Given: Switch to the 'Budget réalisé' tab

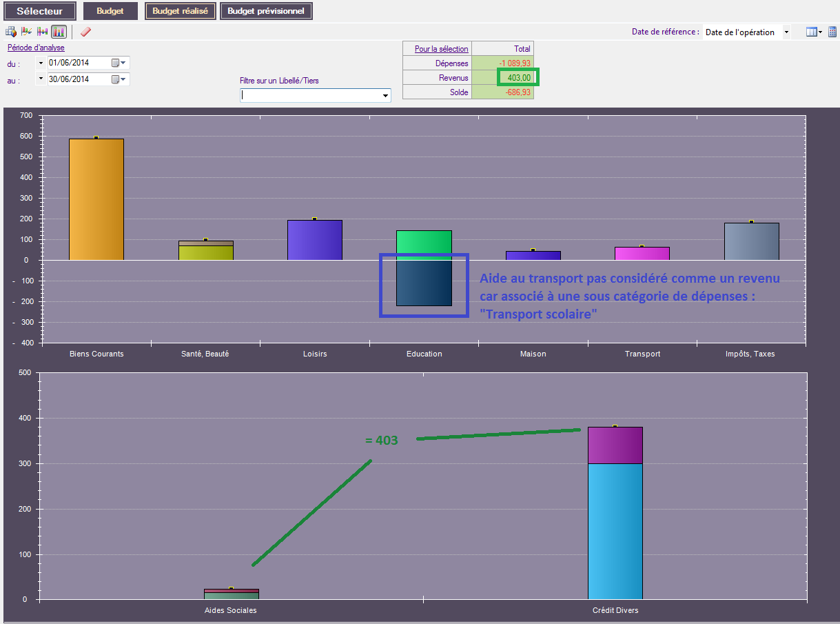Looking at the screenshot, I should pyautogui.click(x=181, y=11).
